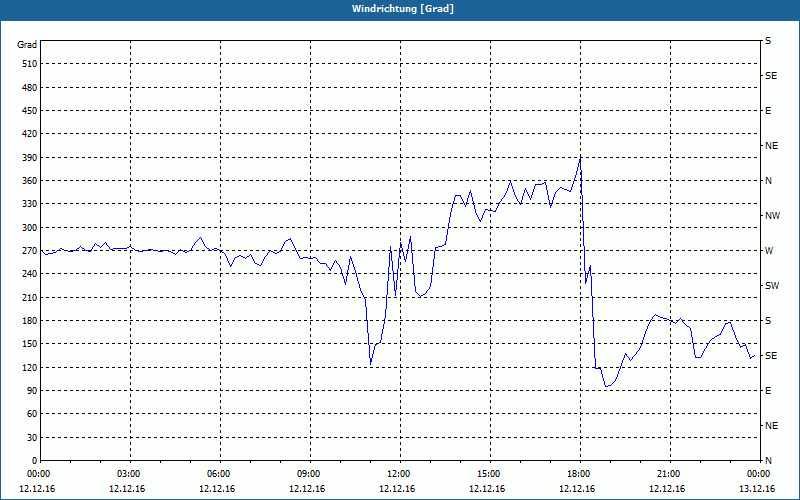Click the 270 value on the left axis
Viewport: 800px width, 500px height.
click(x=30, y=251)
